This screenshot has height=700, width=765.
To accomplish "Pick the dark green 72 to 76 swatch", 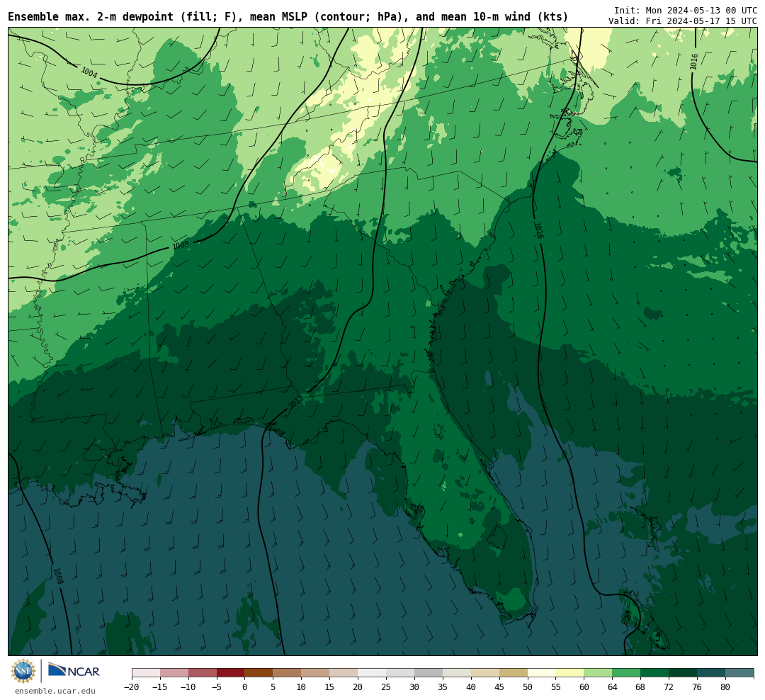I will pyautogui.click(x=684, y=673).
